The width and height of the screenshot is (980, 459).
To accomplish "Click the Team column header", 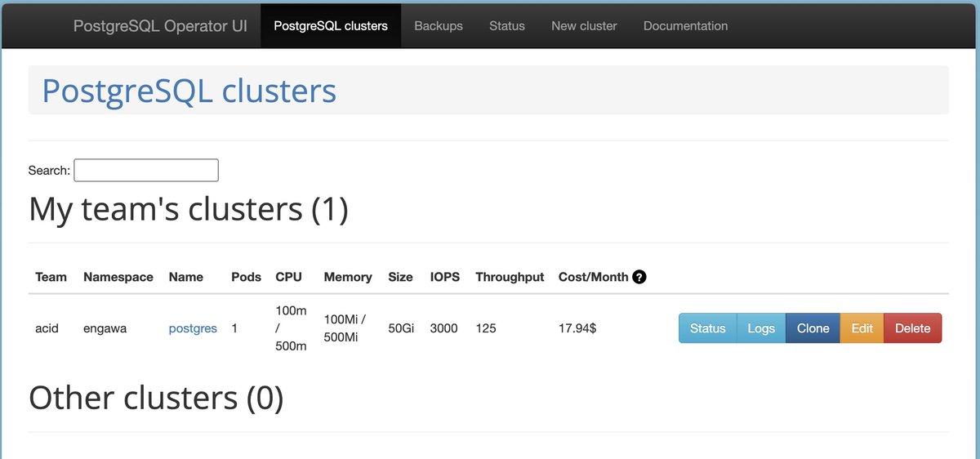I will pyautogui.click(x=51, y=277).
